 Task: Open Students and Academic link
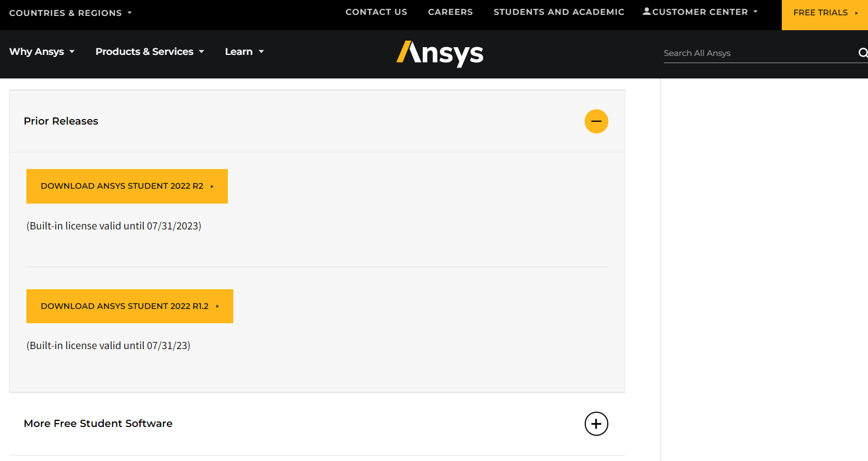click(559, 12)
